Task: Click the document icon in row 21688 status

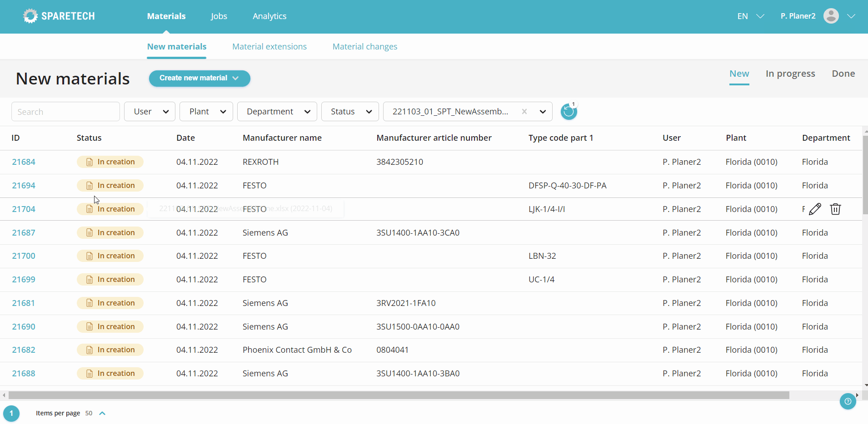Action: [90, 374]
